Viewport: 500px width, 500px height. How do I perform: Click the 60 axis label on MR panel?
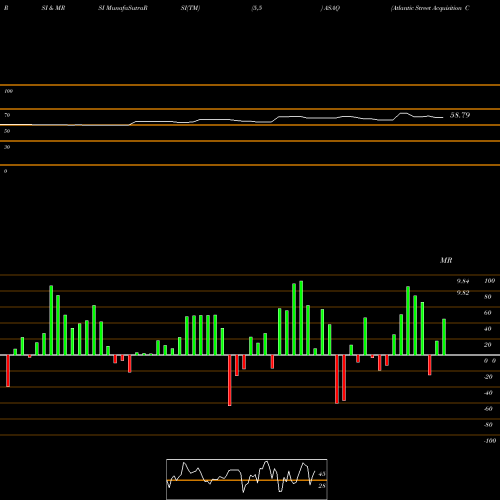pos(488,313)
